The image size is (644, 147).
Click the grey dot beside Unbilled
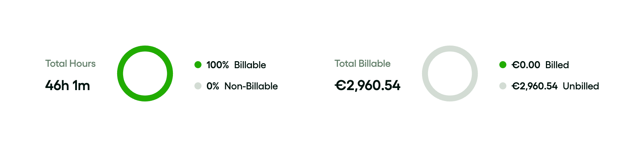pos(503,86)
